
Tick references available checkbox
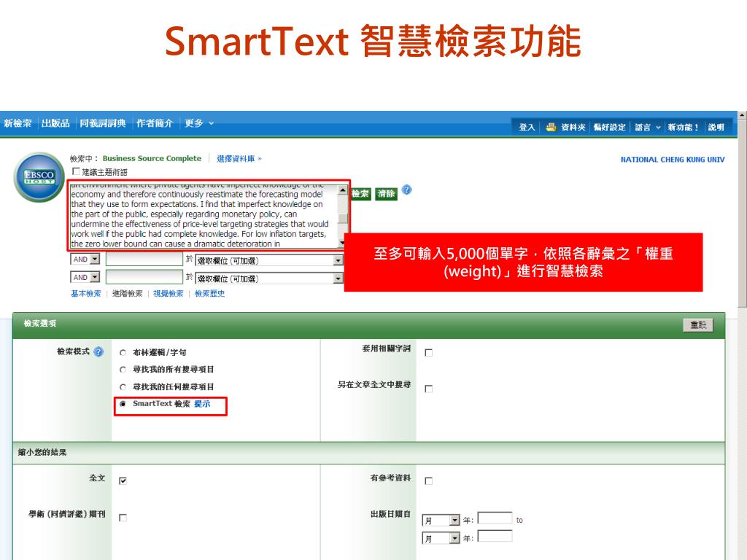pyautogui.click(x=429, y=481)
